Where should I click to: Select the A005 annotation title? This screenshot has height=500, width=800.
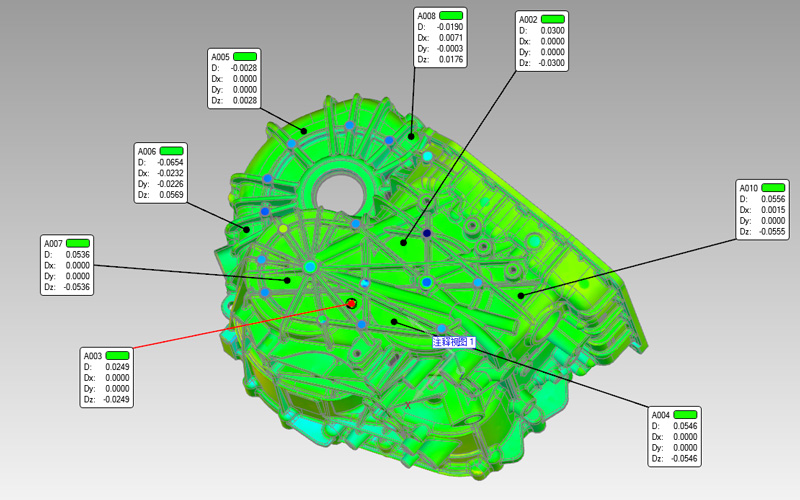click(x=220, y=56)
